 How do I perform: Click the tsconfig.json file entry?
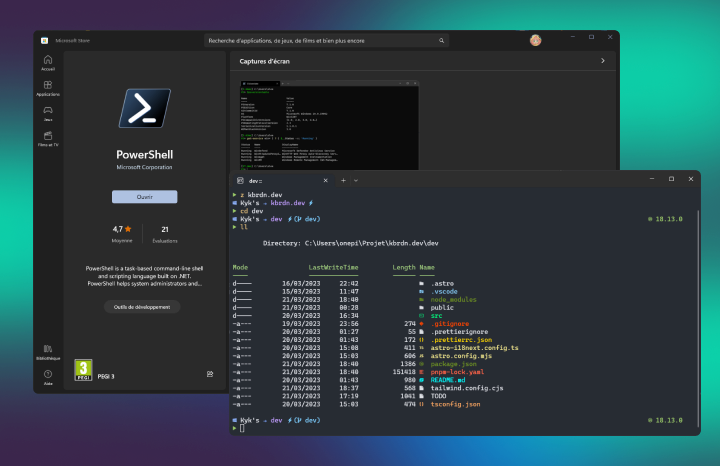tap(455, 404)
